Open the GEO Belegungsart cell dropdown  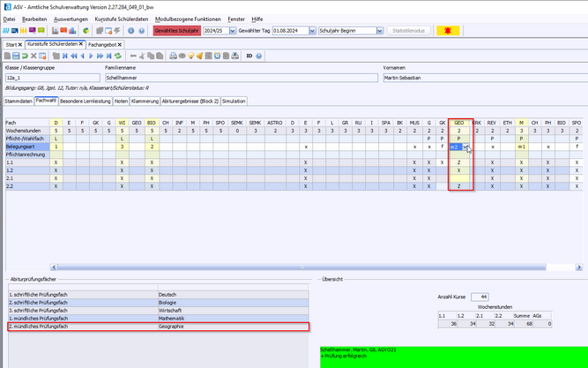pos(466,146)
